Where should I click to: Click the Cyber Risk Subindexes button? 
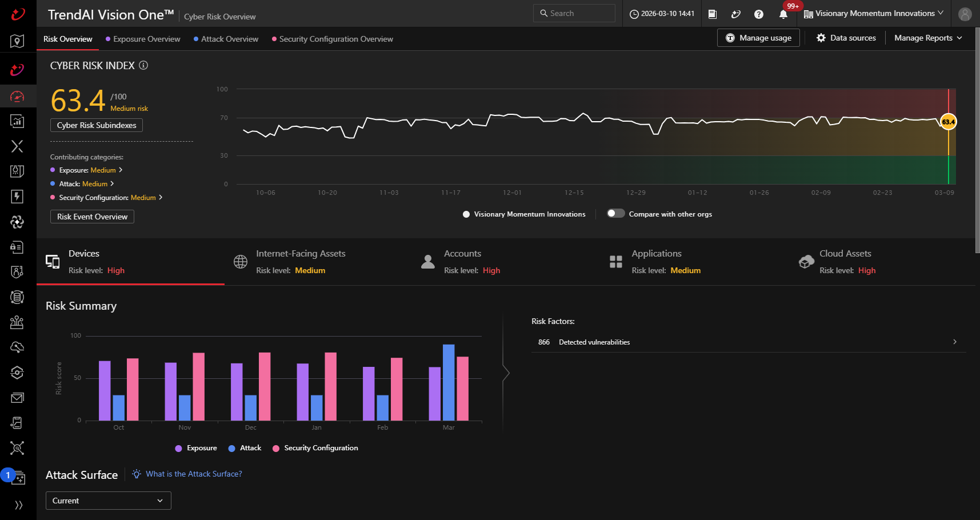(97, 125)
